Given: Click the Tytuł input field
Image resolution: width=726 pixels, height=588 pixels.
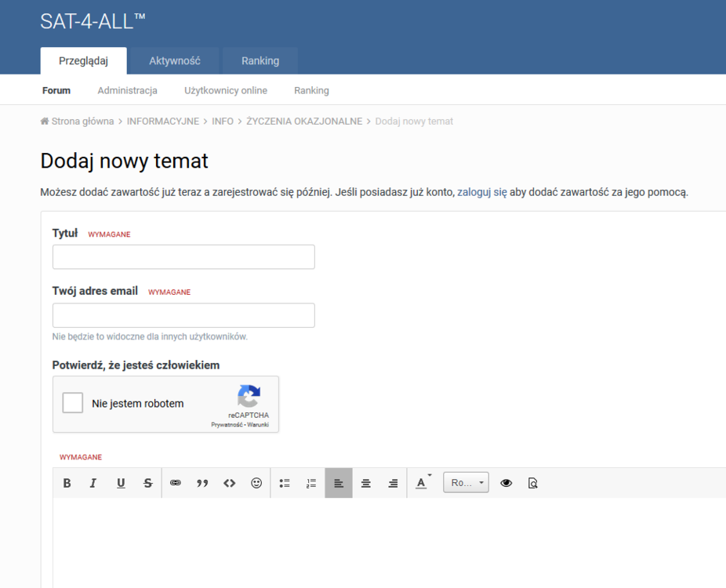Looking at the screenshot, I should (x=183, y=256).
